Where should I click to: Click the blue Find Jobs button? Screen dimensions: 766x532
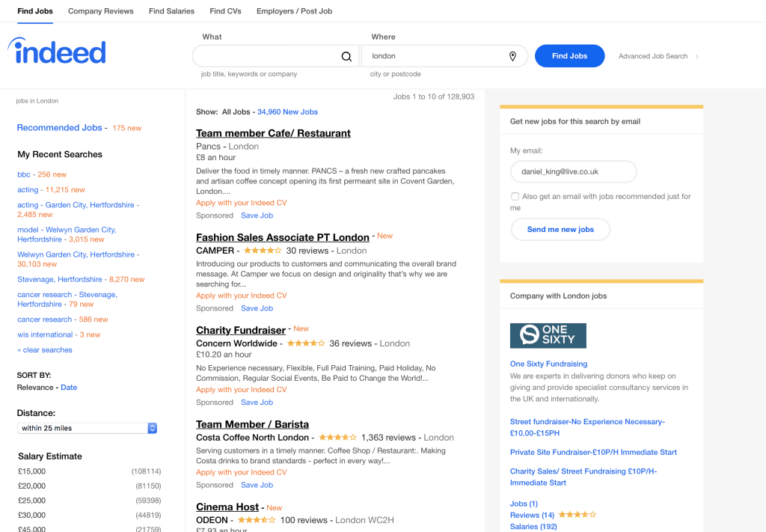tap(569, 56)
